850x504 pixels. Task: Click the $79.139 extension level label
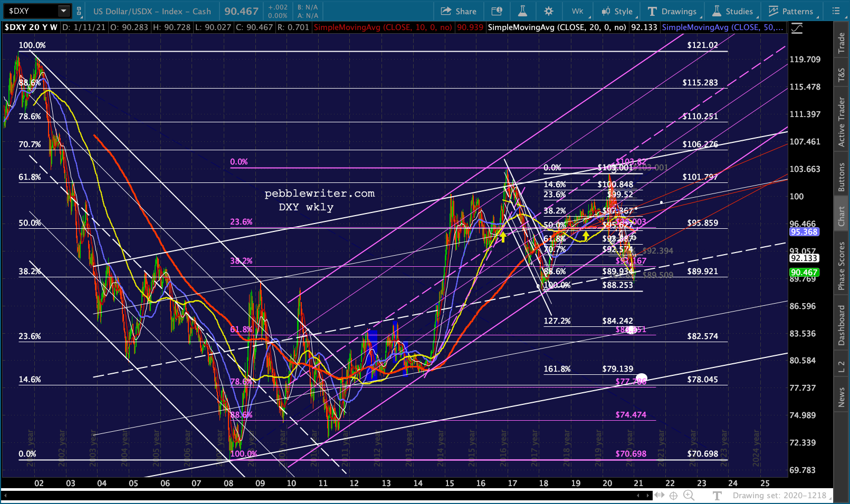617,369
